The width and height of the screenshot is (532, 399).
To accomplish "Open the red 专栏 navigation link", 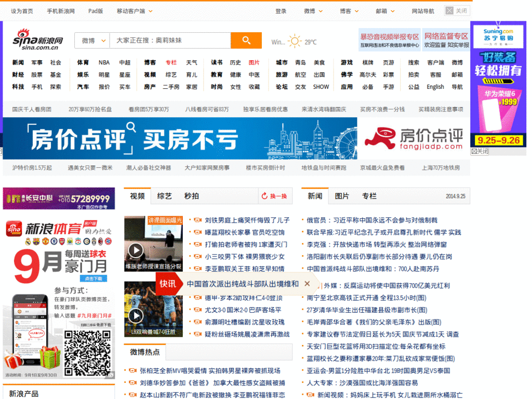I will (171, 62).
